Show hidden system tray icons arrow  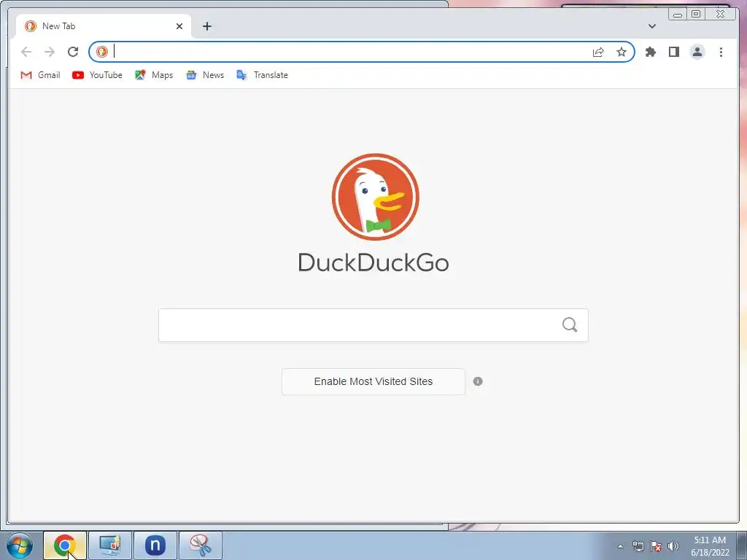coord(620,546)
